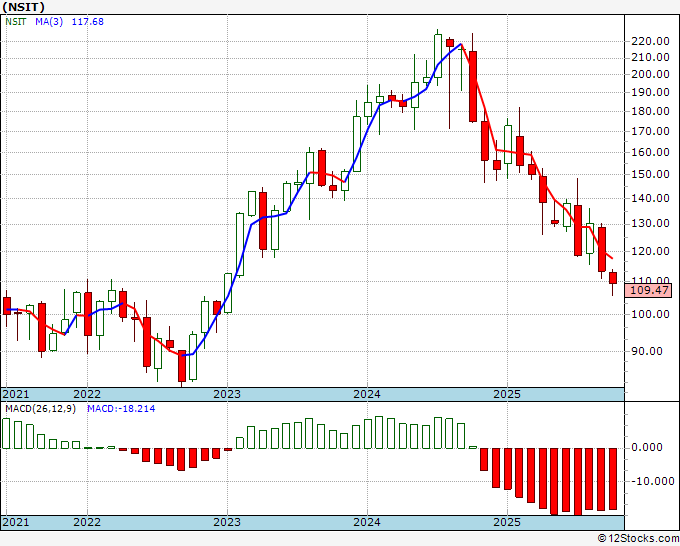This screenshot has width=680, height=546.
Task: Click 2025 on the MACD panel timeline
Action: 507,522
